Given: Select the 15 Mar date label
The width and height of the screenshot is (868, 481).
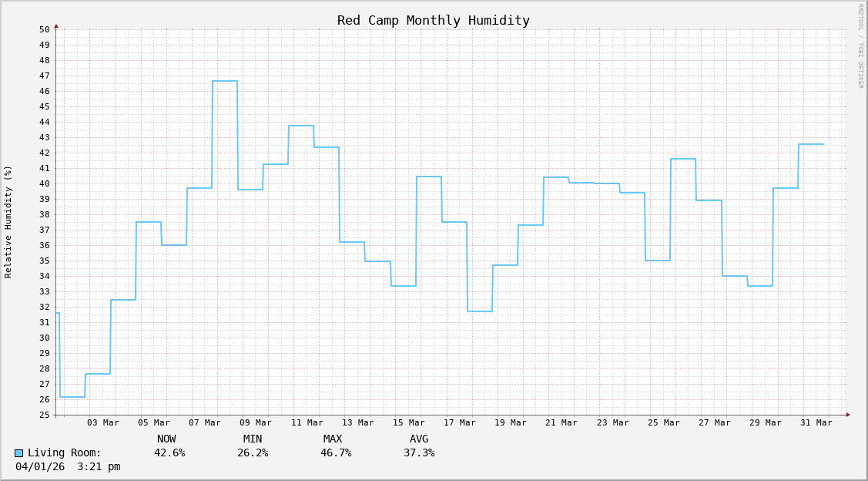Looking at the screenshot, I should coord(408,422).
